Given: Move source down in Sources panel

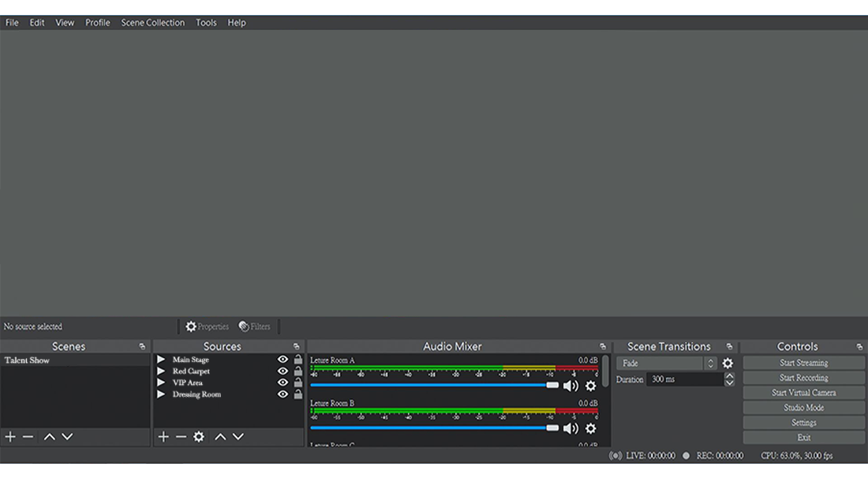Looking at the screenshot, I should 238,437.
